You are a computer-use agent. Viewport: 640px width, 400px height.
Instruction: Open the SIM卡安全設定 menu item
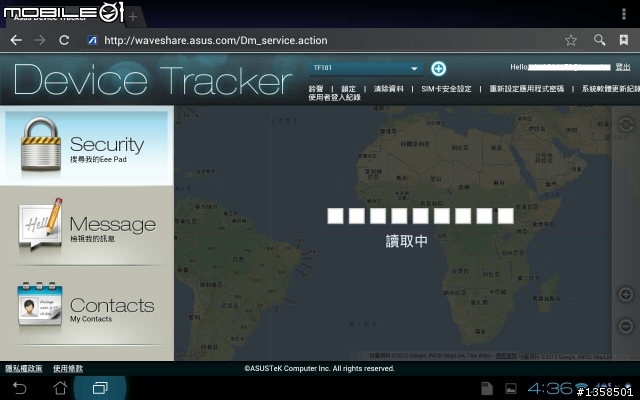pos(446,89)
